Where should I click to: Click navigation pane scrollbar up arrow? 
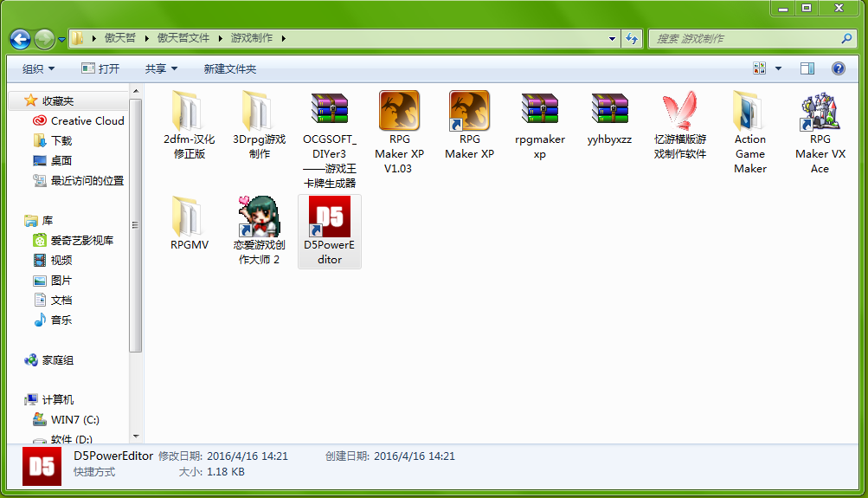(136, 91)
